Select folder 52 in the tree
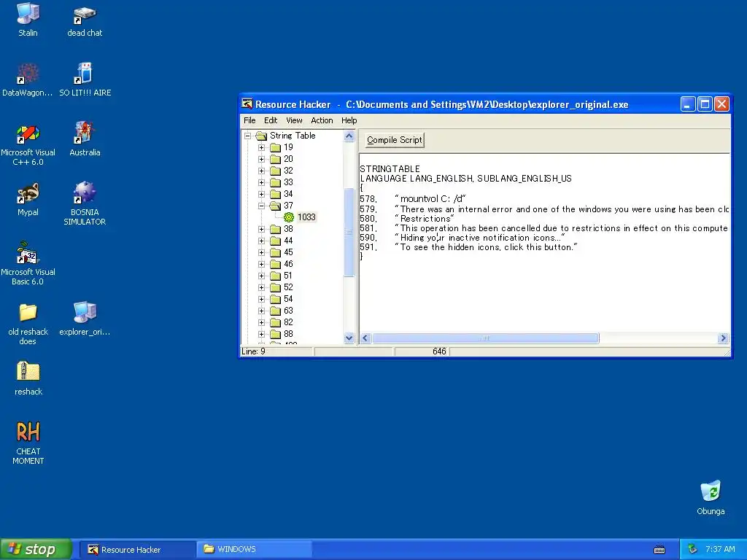Image resolution: width=747 pixels, height=560 pixels. (282, 287)
